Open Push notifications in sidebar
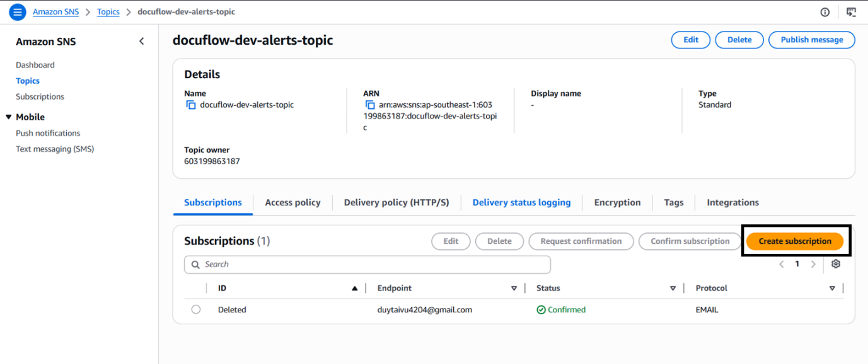The width and height of the screenshot is (868, 364). click(48, 133)
